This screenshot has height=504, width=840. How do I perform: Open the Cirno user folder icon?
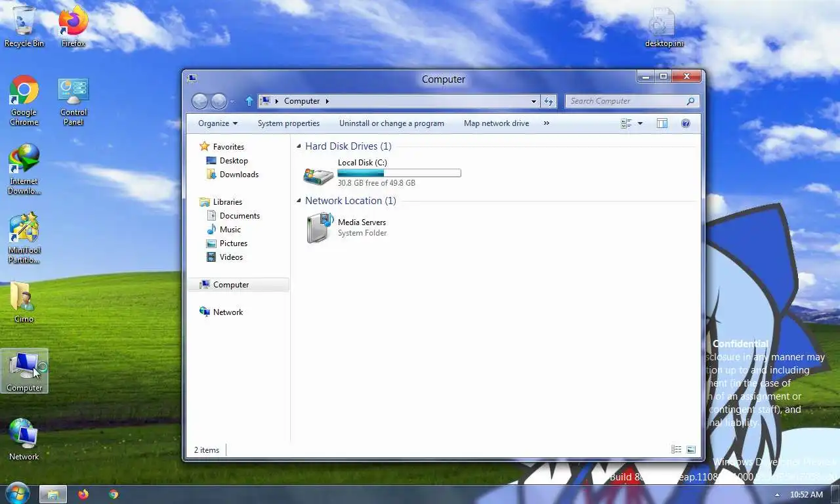[24, 303]
